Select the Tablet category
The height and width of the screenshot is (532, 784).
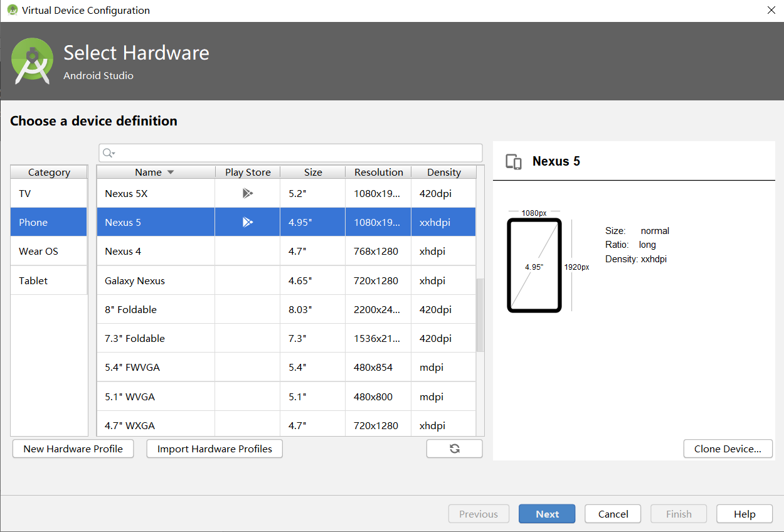tap(49, 280)
